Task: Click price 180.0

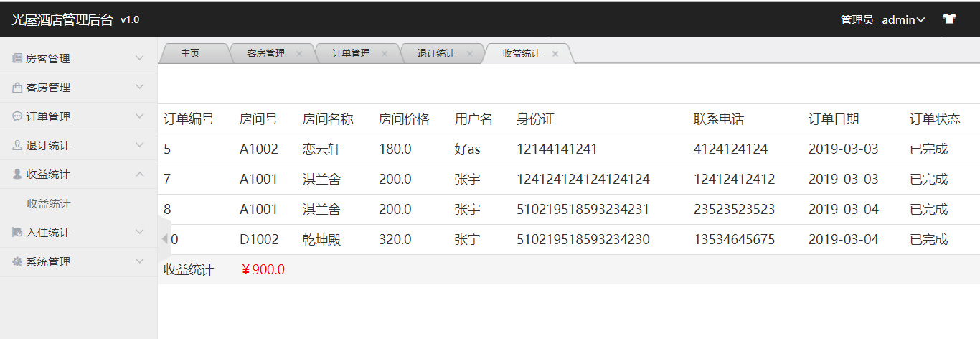Action: pos(395,149)
